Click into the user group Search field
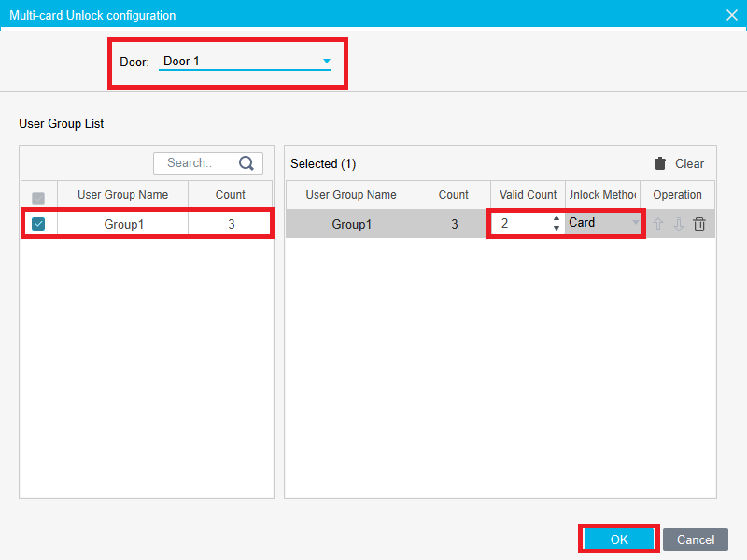 196,163
